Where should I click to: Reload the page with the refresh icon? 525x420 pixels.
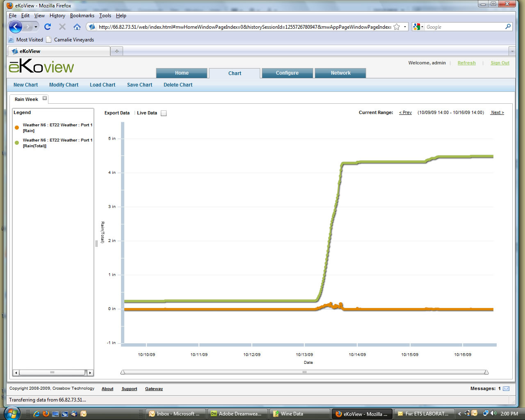(48, 27)
